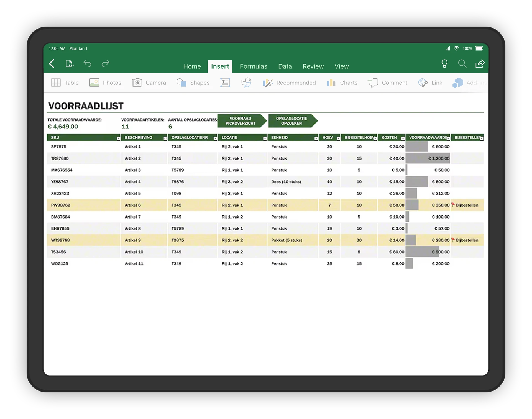Switch to the Formulas tab
Viewport: 532px width, 419px height.
(253, 66)
